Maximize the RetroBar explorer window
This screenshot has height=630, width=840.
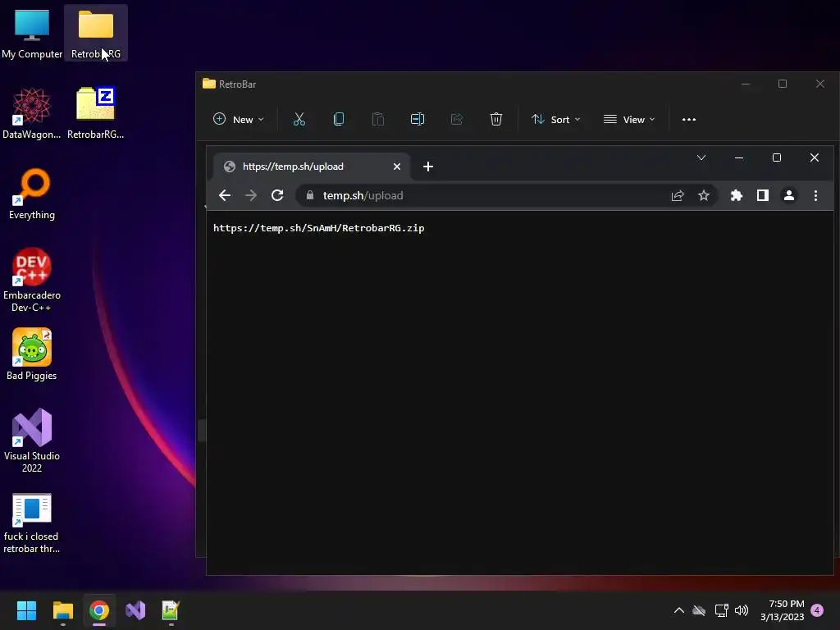click(x=783, y=84)
